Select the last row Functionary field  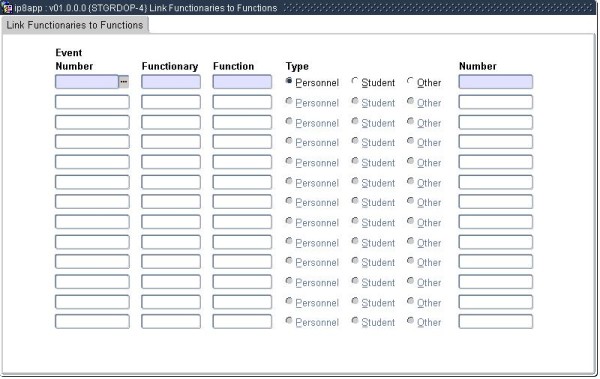pos(171,322)
